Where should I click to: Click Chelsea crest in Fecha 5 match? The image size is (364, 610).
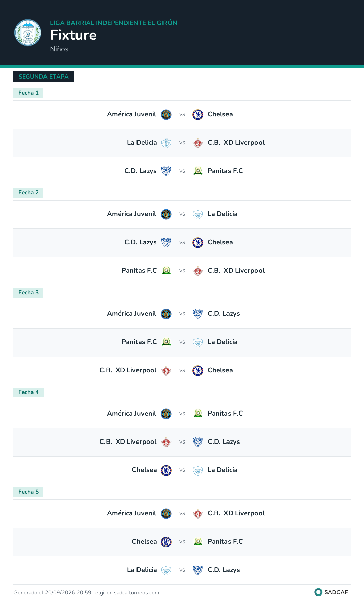tap(166, 542)
